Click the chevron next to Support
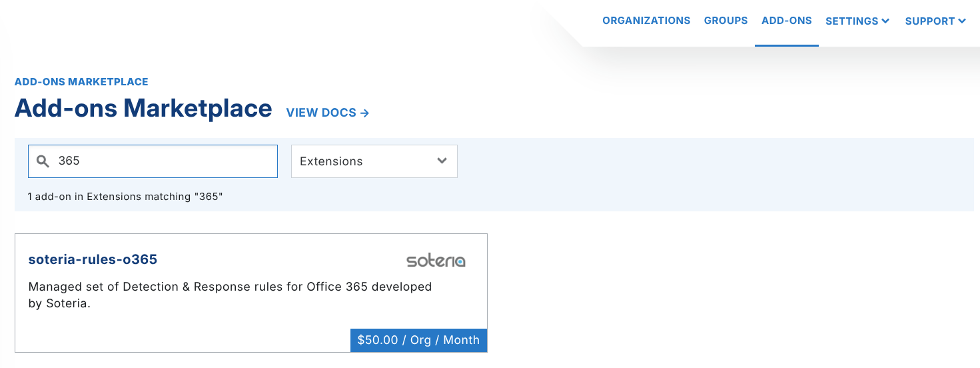The height and width of the screenshot is (368, 980). click(962, 21)
